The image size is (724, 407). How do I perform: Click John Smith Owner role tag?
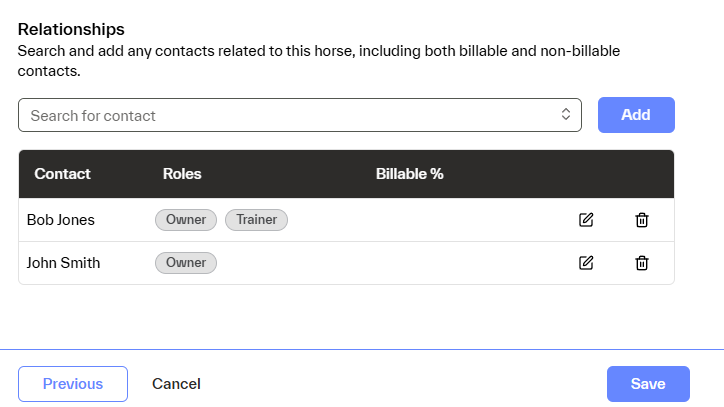point(186,263)
